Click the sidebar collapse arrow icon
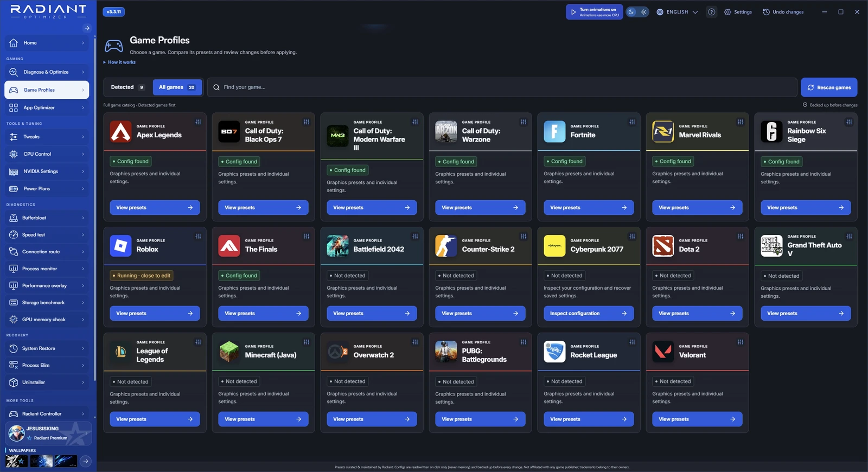868x472 pixels. tap(87, 28)
